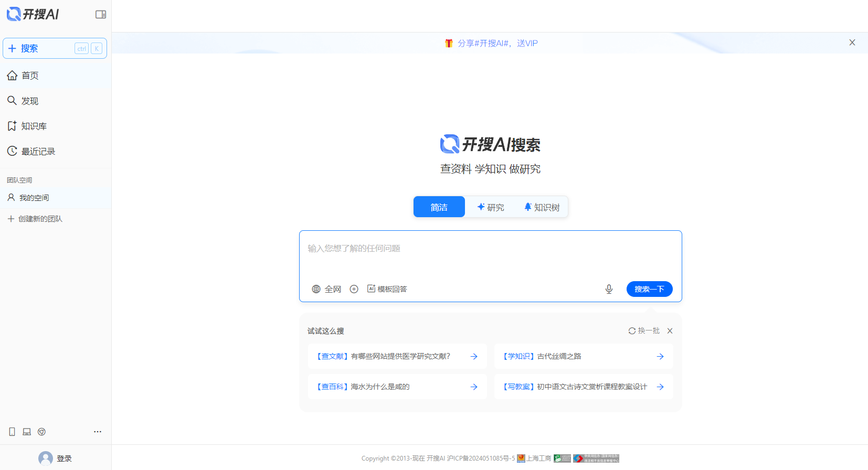
Task: Click arrow icon on 查百科 suggestion
Action: 474,387
